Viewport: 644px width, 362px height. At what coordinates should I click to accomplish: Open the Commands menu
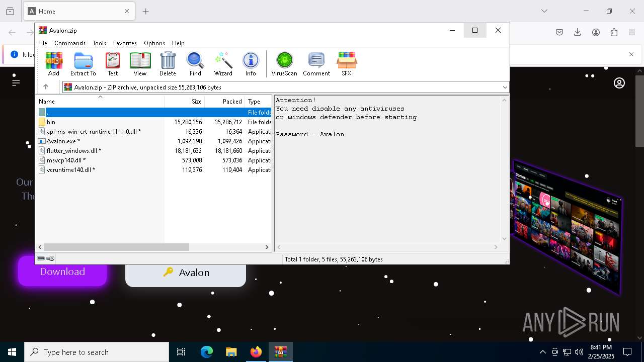[70, 43]
